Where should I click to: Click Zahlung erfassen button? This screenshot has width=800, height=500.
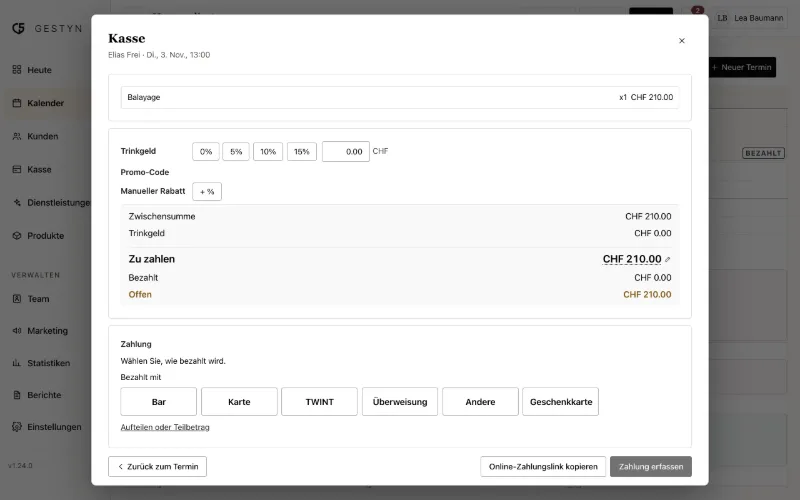tap(651, 466)
